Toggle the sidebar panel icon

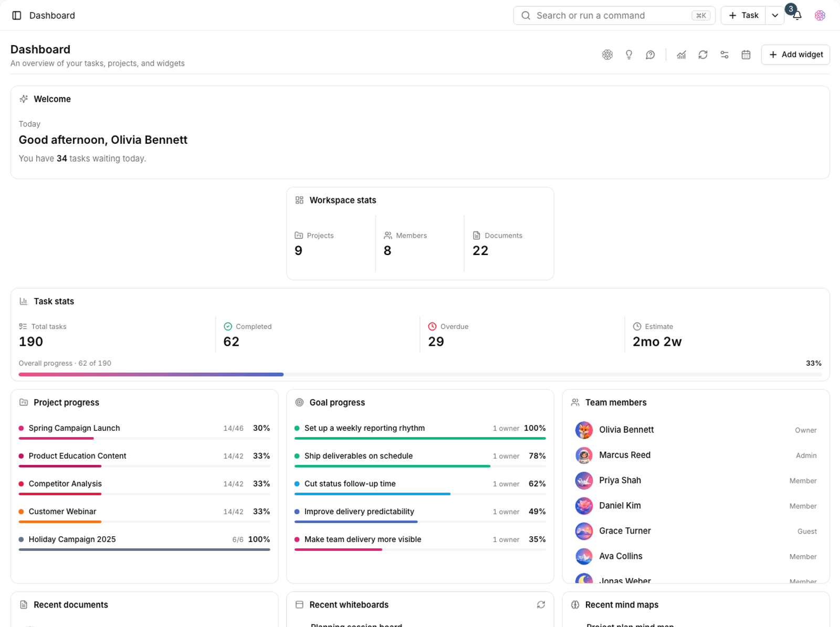point(17,16)
